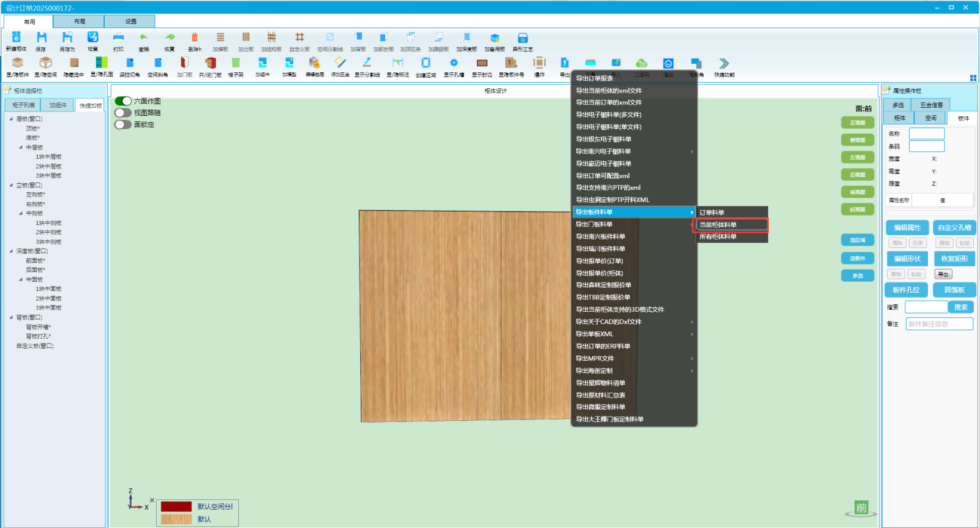
Task: Click the 条码 input field
Action: click(x=927, y=146)
